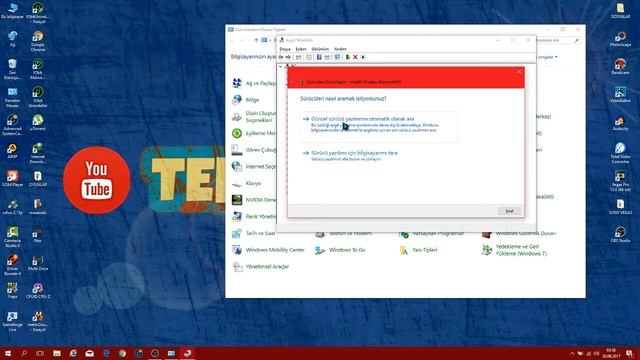Close the red driver update dialog

[519, 72]
